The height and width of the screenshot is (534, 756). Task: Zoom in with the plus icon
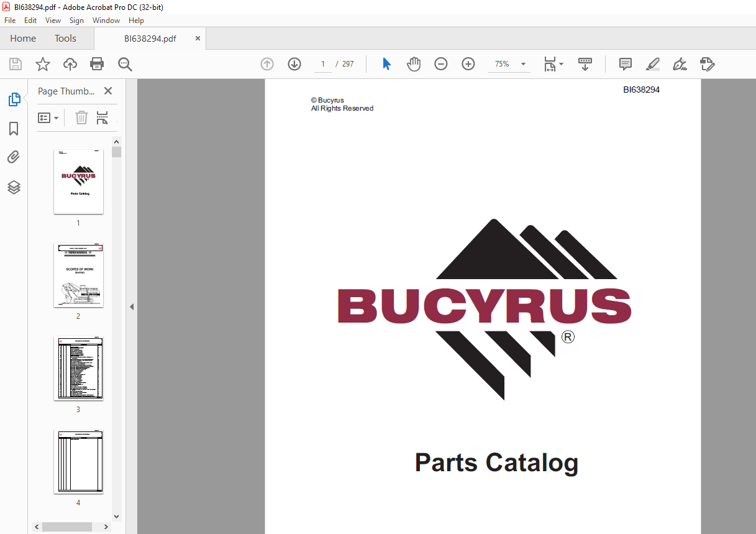point(468,64)
